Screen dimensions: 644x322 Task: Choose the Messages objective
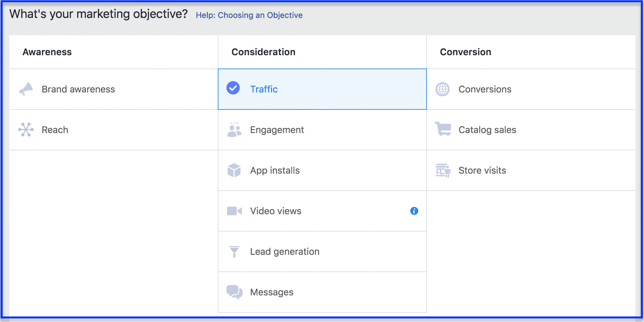(322, 292)
